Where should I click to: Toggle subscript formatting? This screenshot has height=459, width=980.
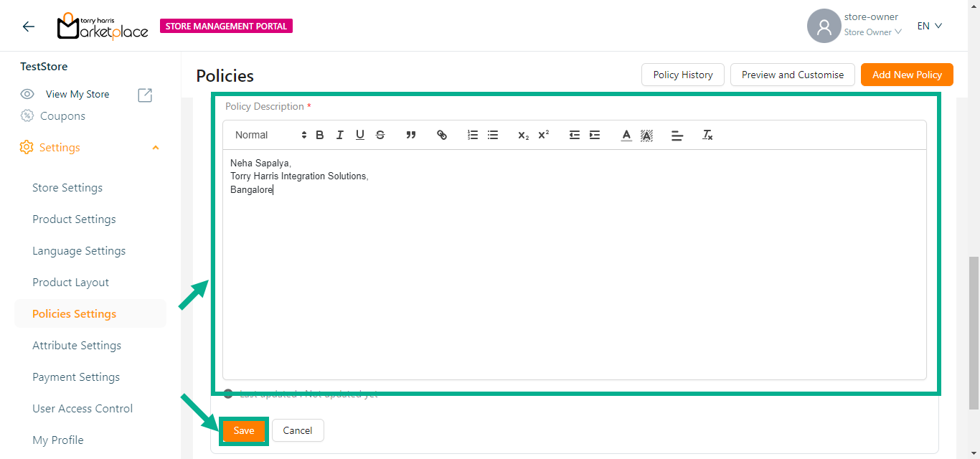point(524,135)
